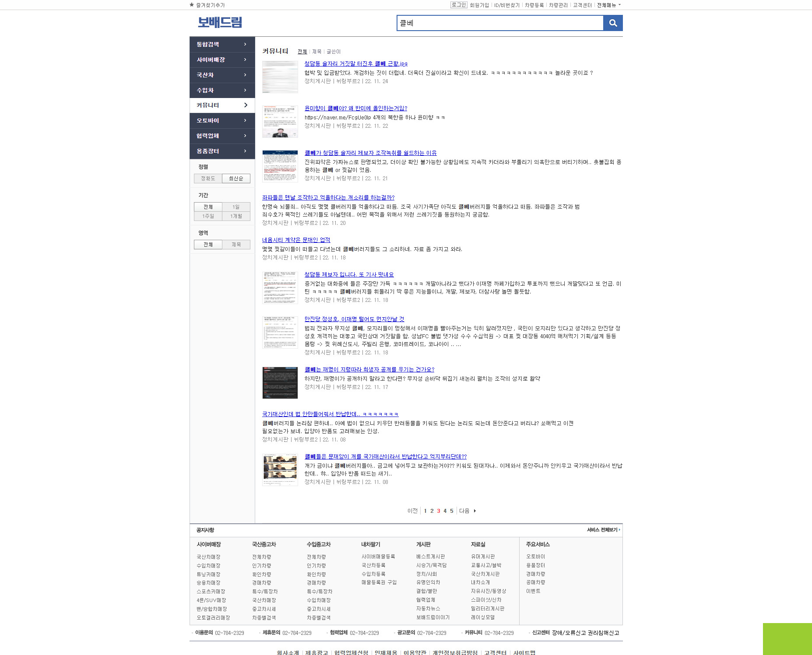The height and width of the screenshot is (655, 812).
Task: Click the 로그인 button
Action: (x=458, y=5)
